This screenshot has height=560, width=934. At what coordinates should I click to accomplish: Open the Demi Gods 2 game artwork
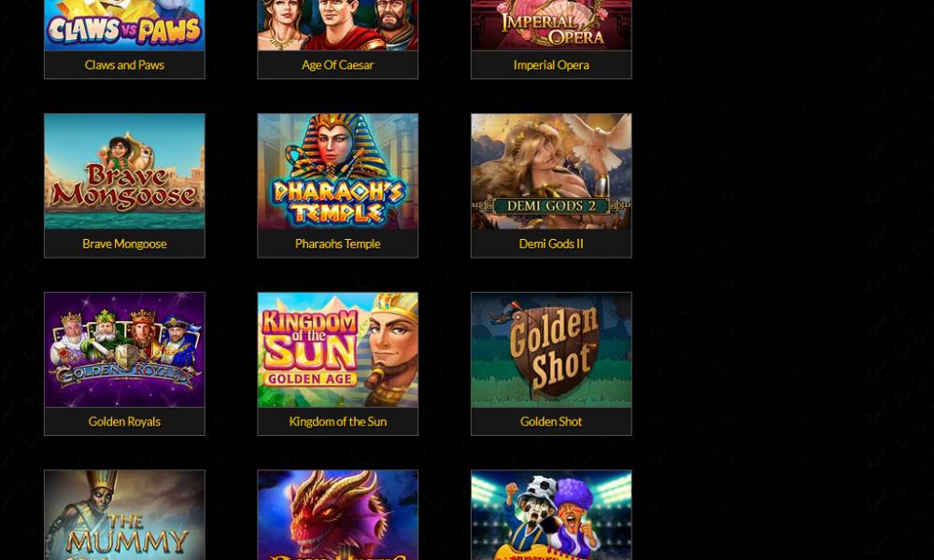551,172
